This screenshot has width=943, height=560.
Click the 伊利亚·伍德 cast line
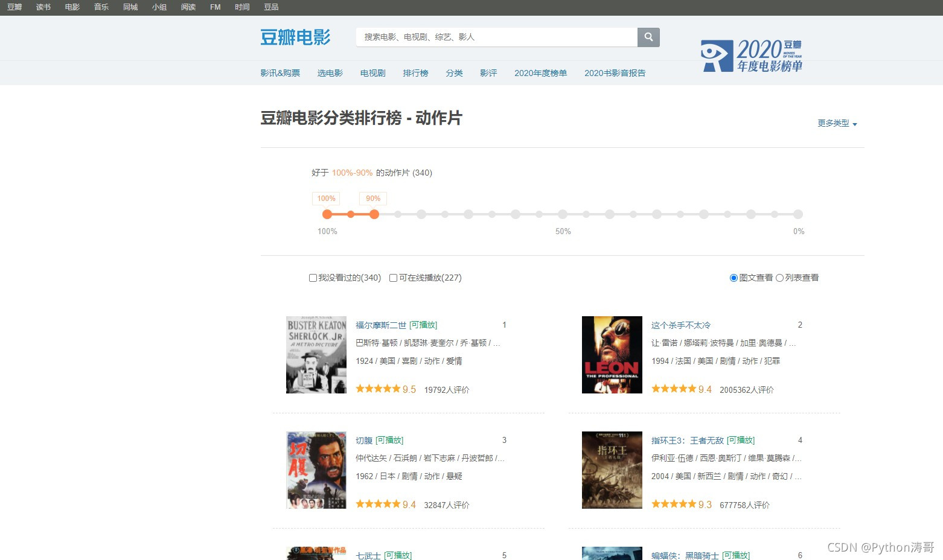tap(727, 458)
